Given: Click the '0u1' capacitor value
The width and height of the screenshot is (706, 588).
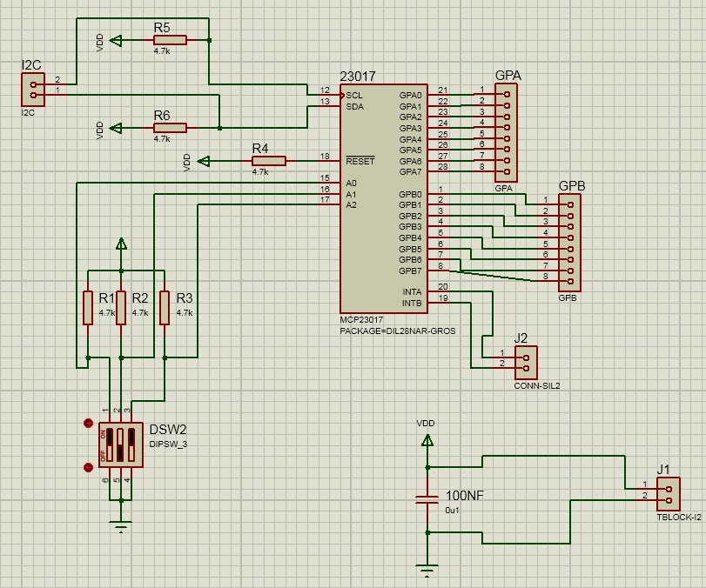Looking at the screenshot, I should pos(452,511).
